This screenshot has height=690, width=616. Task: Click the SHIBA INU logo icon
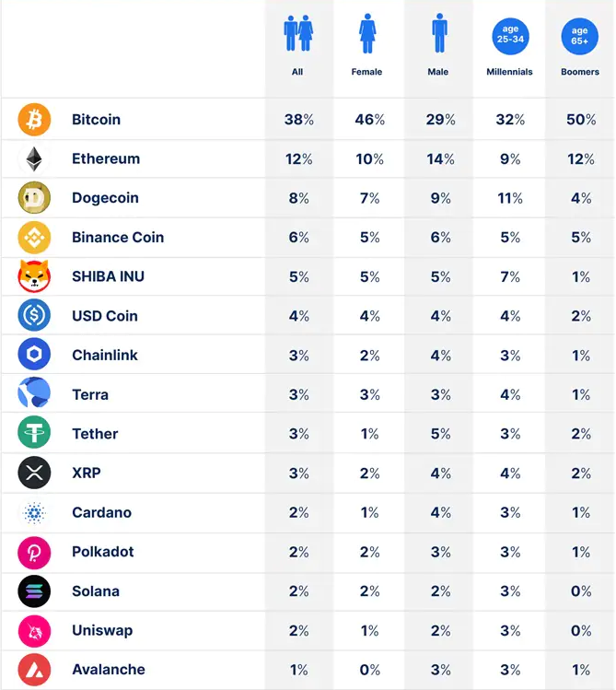pyautogui.click(x=34, y=276)
